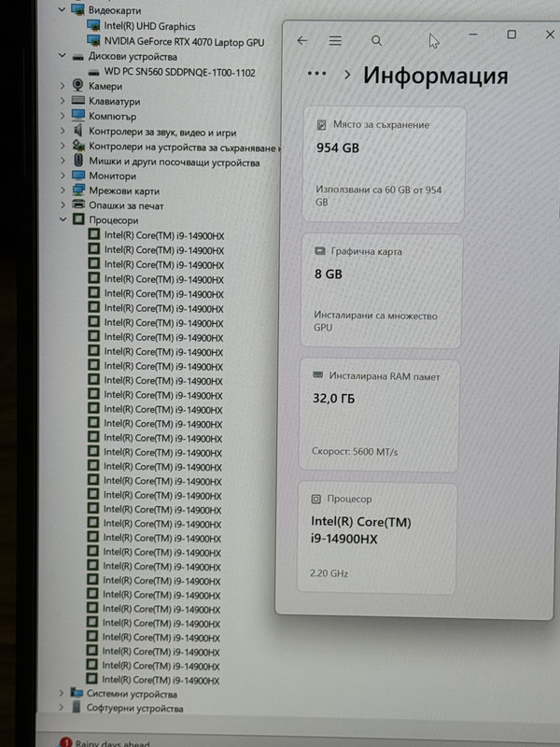
Task: Click the RAM icon on Инсталирана RAM памет card
Action: tap(317, 375)
